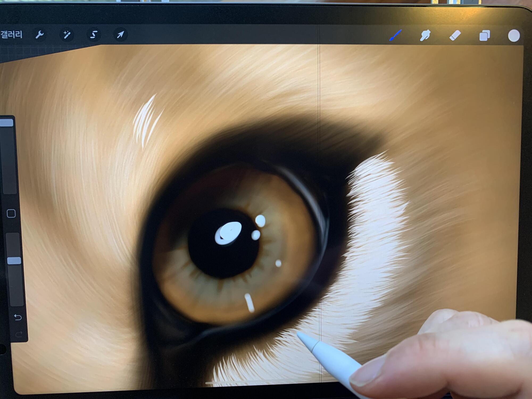Tap the large white highlight in pupil
Viewport: 532px width, 399px height.
pos(229,233)
